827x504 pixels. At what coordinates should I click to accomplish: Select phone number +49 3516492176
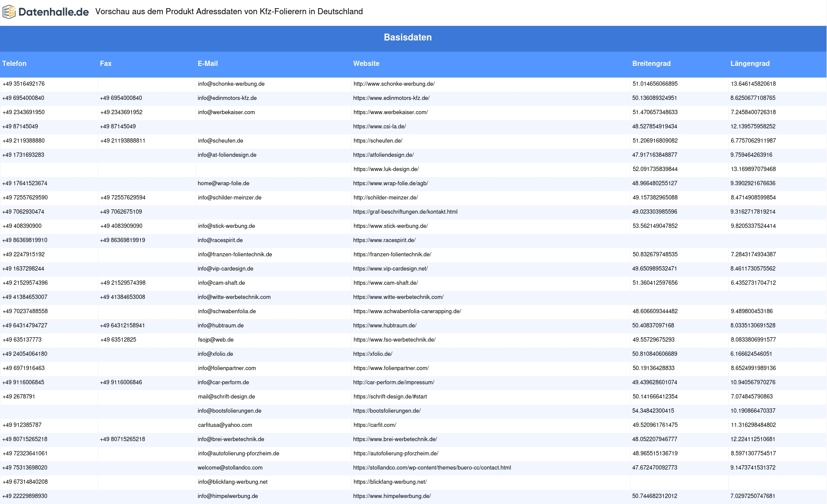pos(24,84)
